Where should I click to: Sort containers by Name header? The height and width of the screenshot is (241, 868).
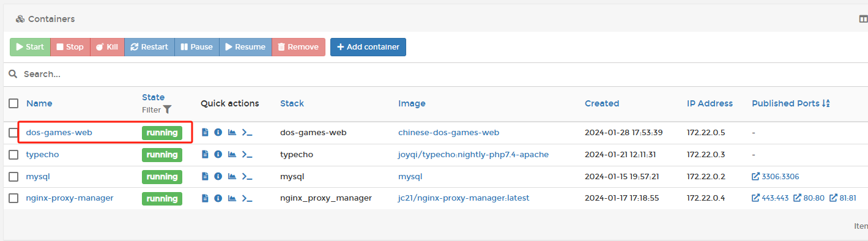tap(39, 103)
